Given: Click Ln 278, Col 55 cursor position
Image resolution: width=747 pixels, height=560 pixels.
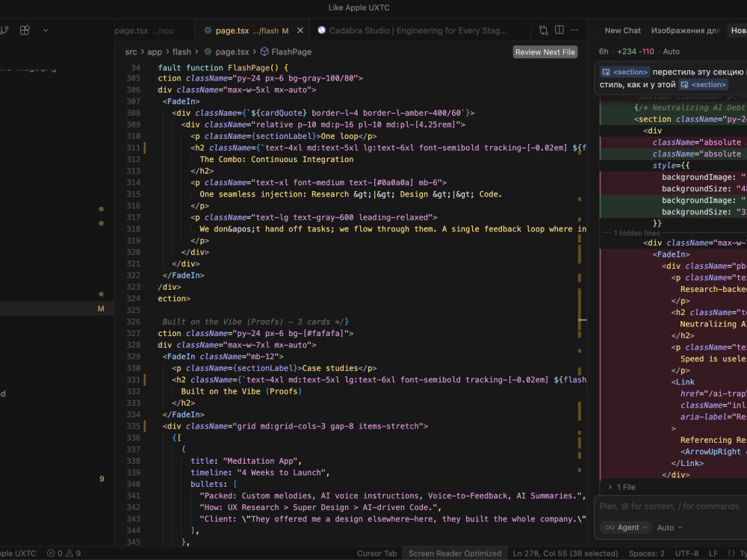Looking at the screenshot, I should click(565, 553).
